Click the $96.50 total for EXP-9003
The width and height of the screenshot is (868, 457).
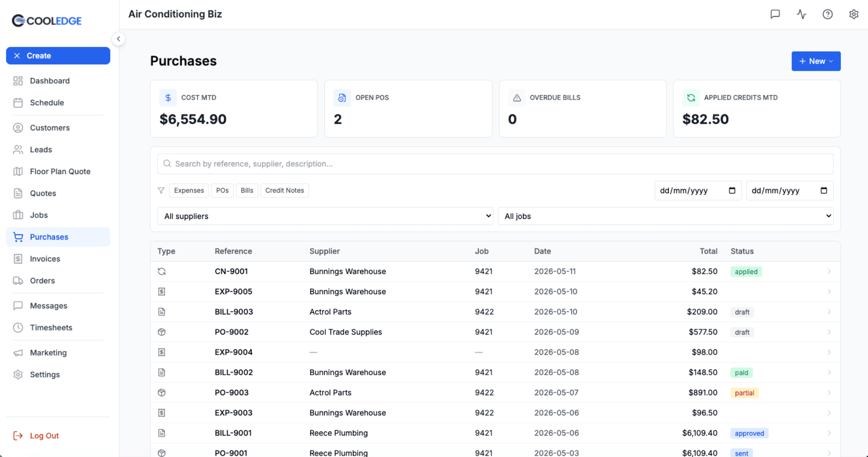pos(704,413)
